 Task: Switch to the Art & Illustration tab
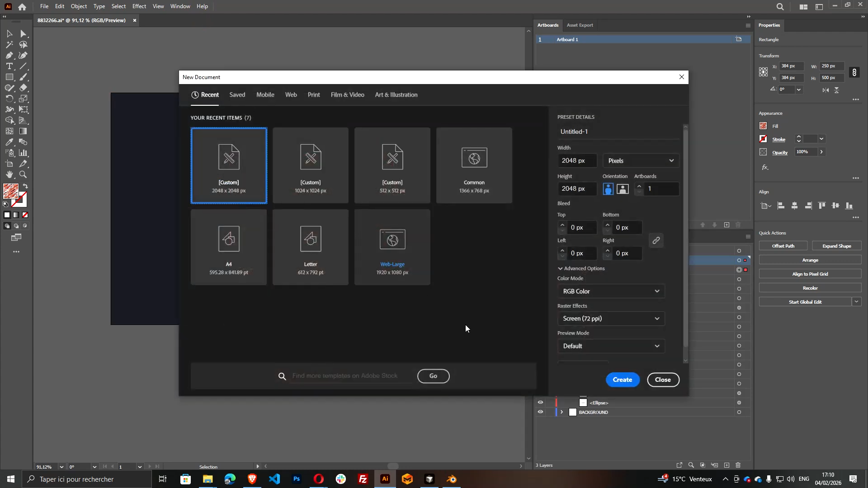(396, 95)
